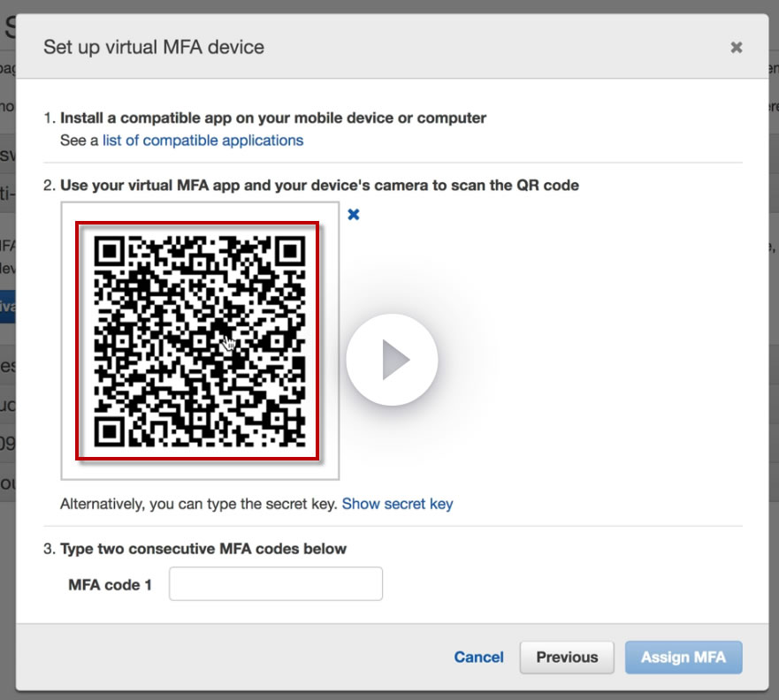Focus the MFA code 1 input field
Image resolution: width=779 pixels, height=700 pixels.
(x=275, y=584)
